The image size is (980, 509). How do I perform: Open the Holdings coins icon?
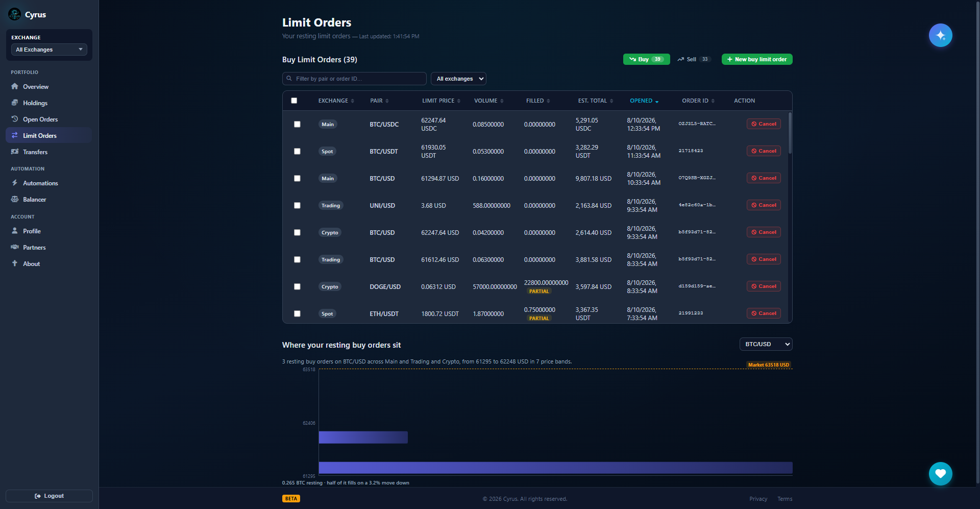coord(15,103)
